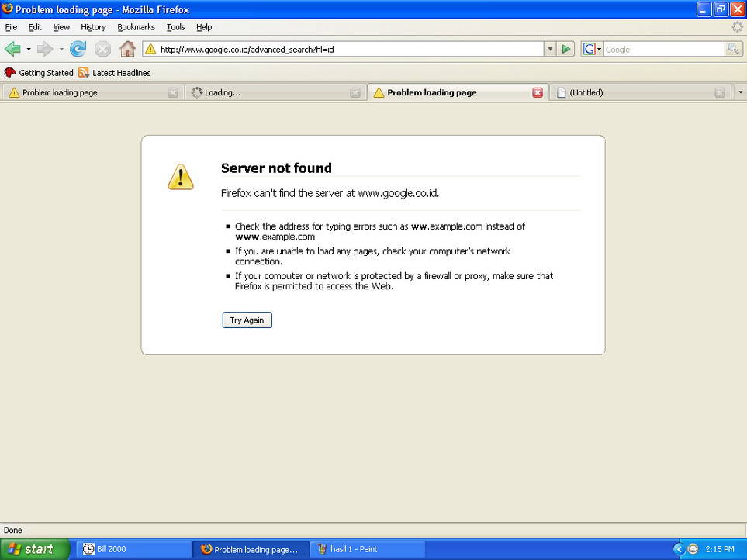Open the Forward history dropdown arrow
Image resolution: width=747 pixels, height=560 pixels.
(61, 49)
